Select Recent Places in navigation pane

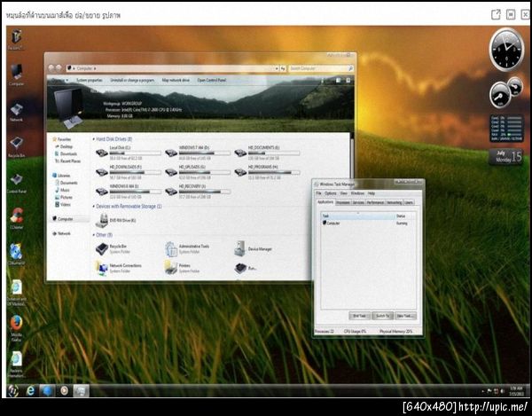68,161
